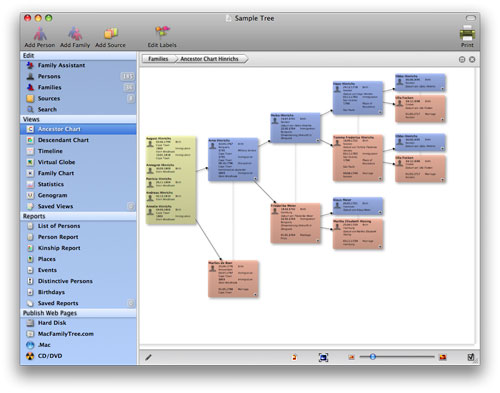The width and height of the screenshot is (500, 393).
Task: Select the Klaus Meier chart node
Action: tap(358, 206)
